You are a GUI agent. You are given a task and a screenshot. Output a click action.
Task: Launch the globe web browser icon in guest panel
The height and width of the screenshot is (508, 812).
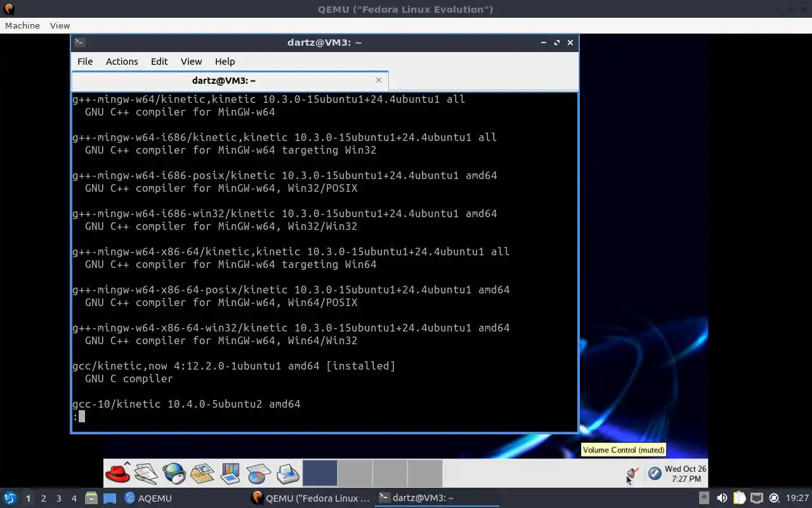[174, 473]
